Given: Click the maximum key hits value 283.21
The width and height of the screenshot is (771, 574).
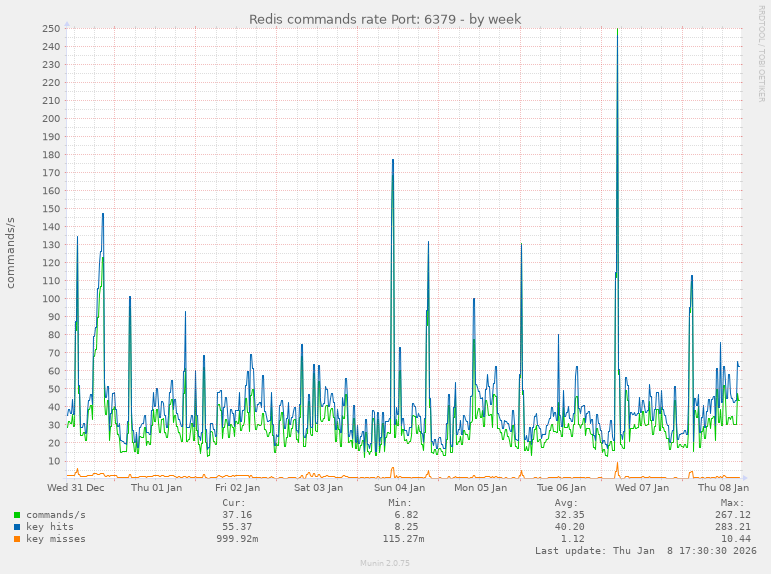Looking at the screenshot, I should [733, 527].
